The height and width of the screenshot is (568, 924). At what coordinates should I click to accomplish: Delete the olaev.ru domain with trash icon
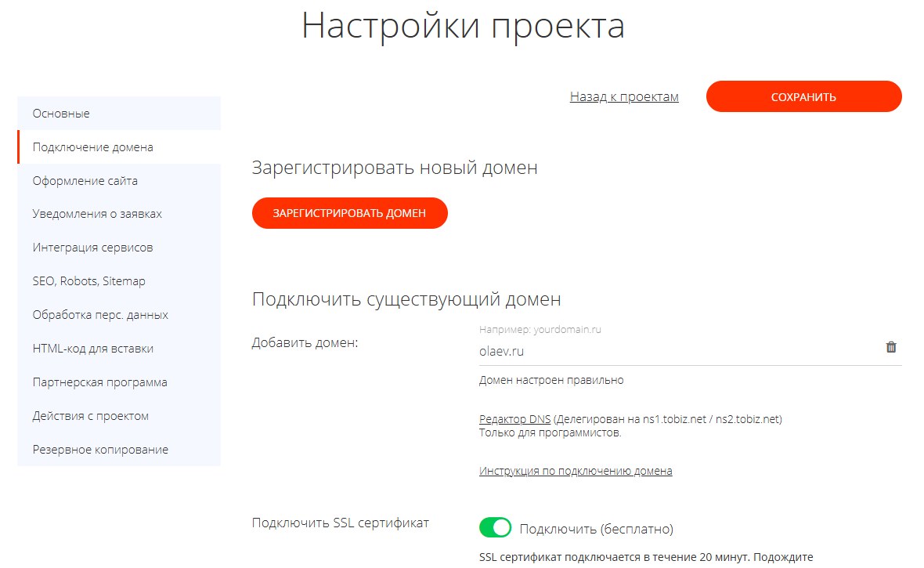[x=891, y=347]
